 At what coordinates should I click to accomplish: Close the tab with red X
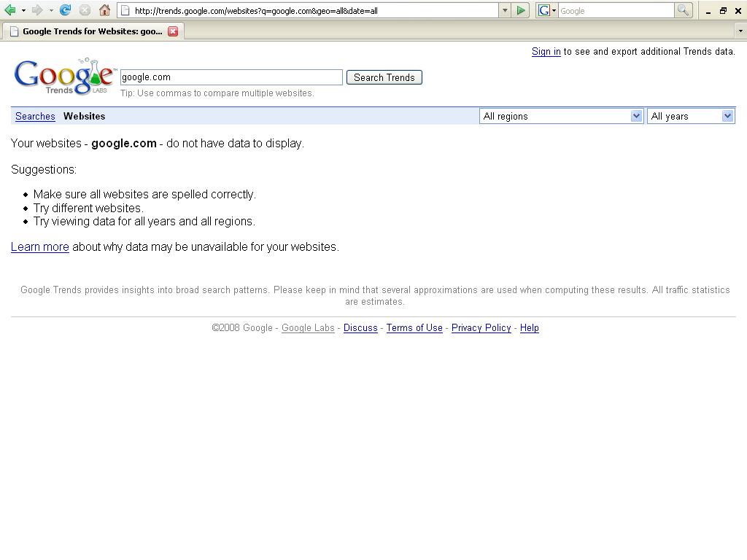pos(173,31)
